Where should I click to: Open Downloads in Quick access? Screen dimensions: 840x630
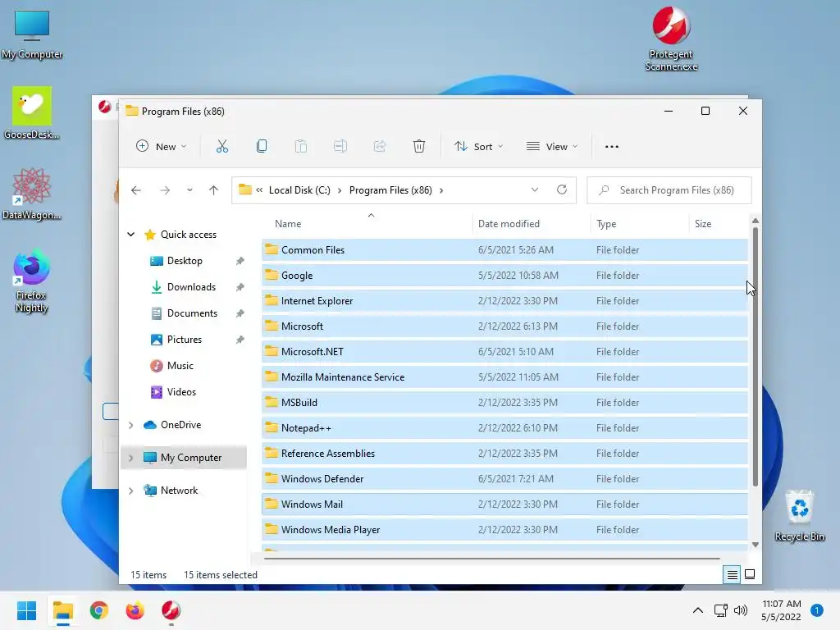[x=191, y=287]
